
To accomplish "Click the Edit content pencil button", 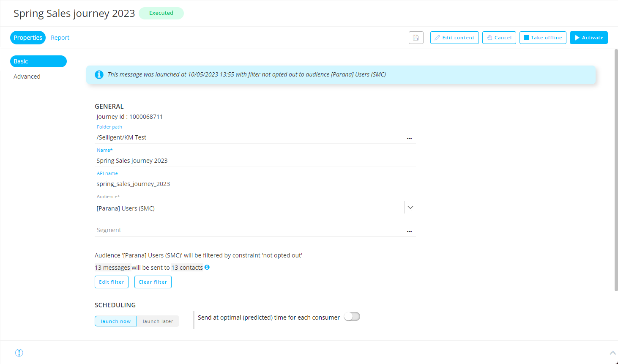I will pos(454,38).
